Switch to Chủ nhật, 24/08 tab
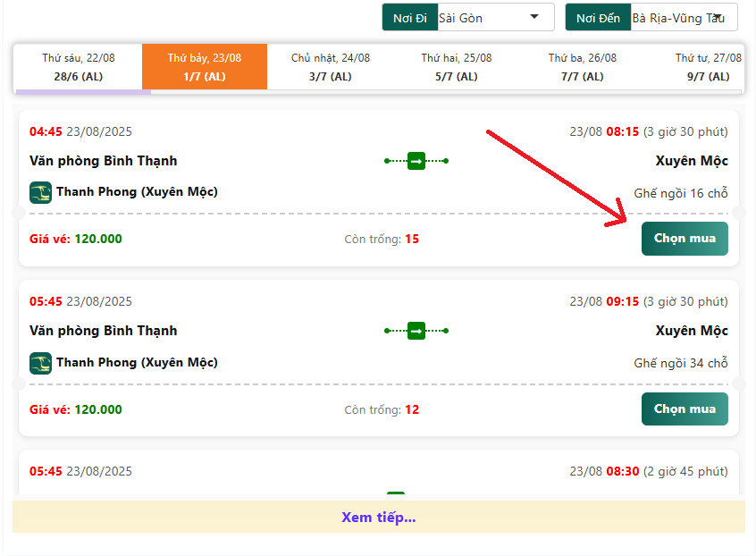Screen dimensions: 756x556 coord(331,66)
